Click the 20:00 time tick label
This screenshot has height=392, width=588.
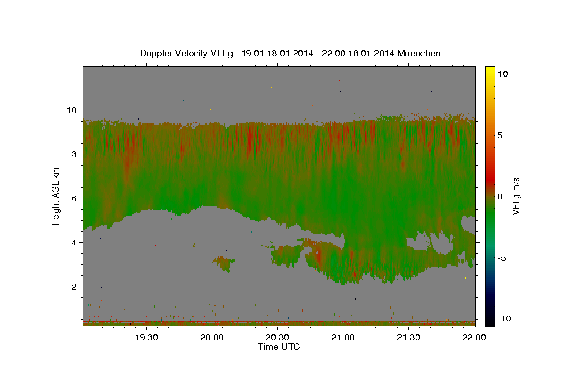212,338
